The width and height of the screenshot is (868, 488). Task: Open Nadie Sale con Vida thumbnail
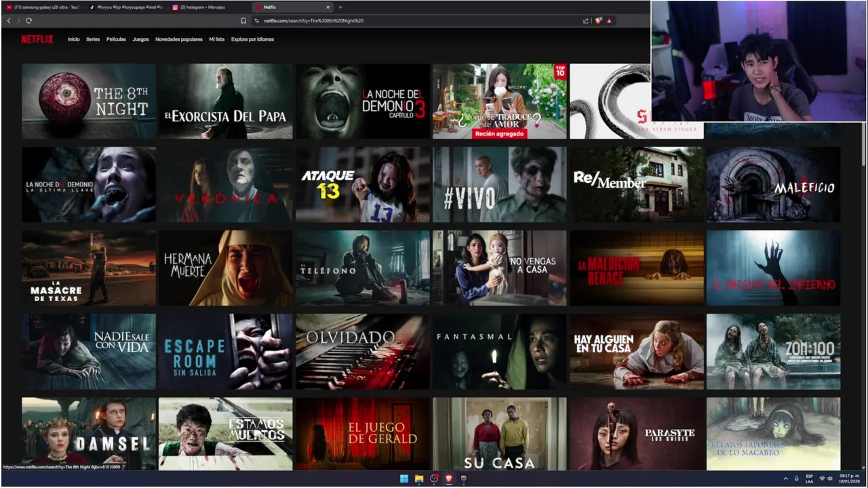click(x=89, y=351)
